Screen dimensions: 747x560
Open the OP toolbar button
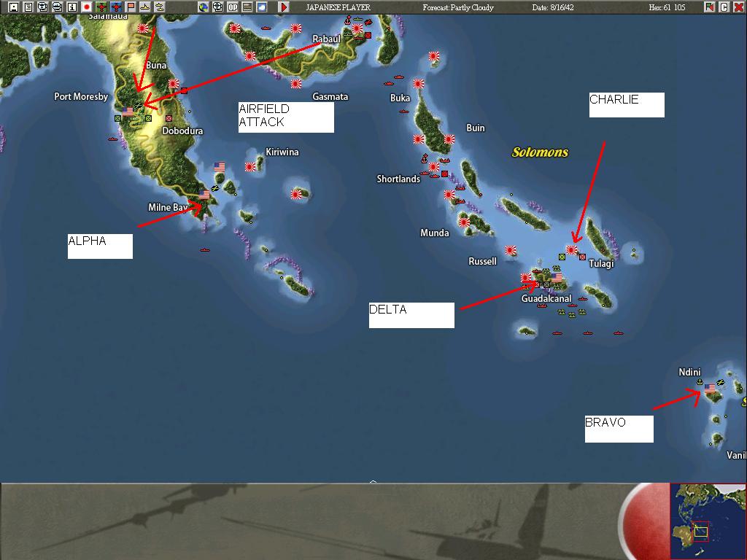point(233,7)
